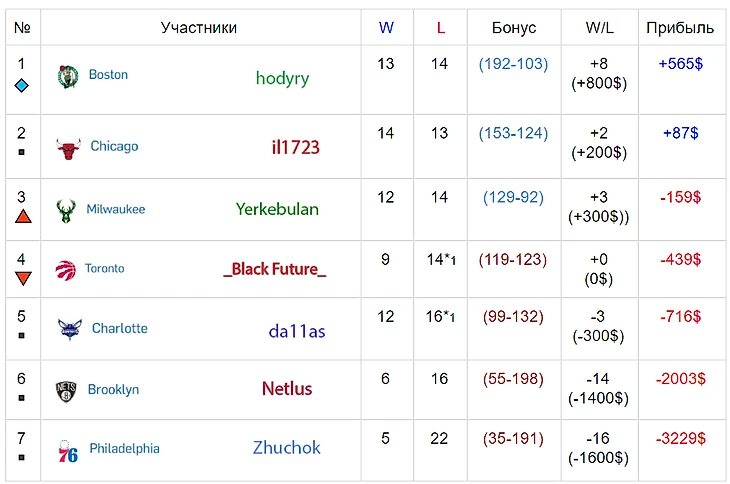Click the Milwaukee Bucks logo

(67, 210)
